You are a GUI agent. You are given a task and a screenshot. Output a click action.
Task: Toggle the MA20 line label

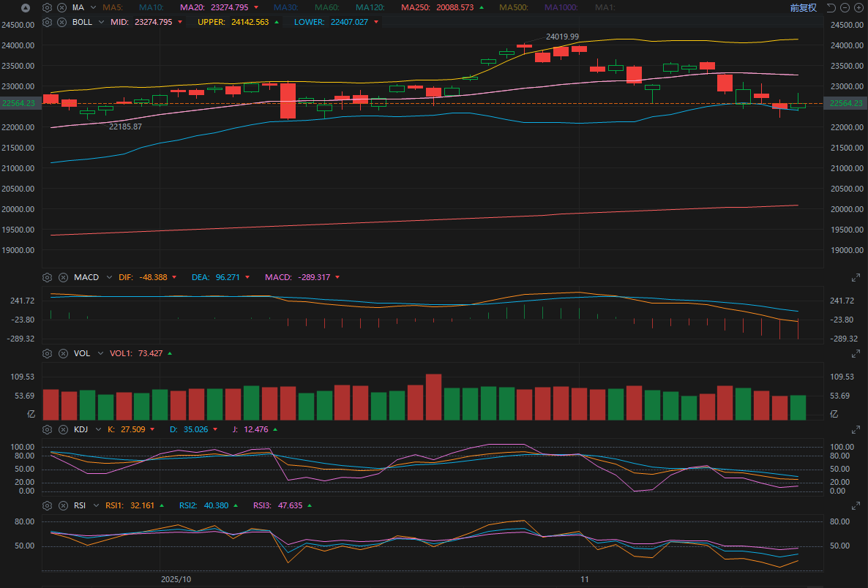pos(192,8)
